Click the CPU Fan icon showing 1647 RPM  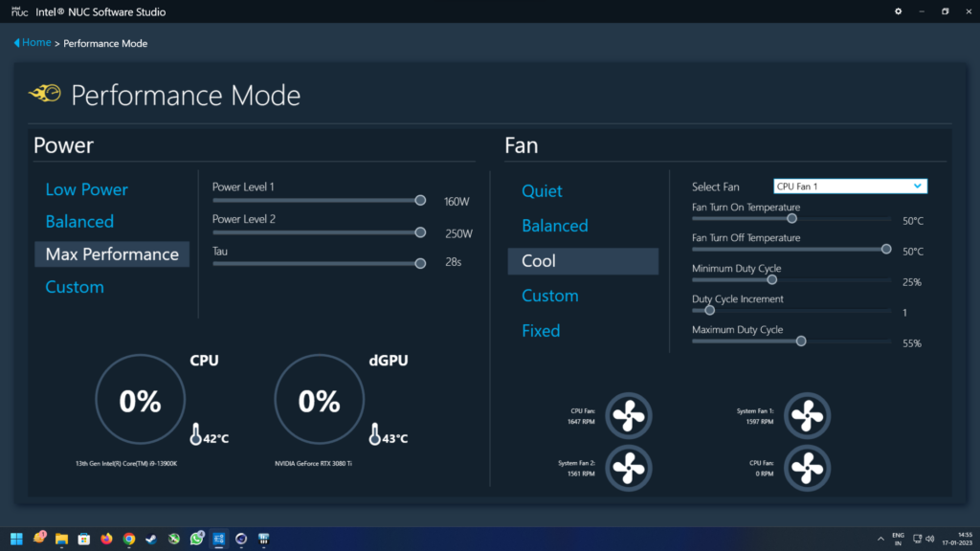[628, 415]
